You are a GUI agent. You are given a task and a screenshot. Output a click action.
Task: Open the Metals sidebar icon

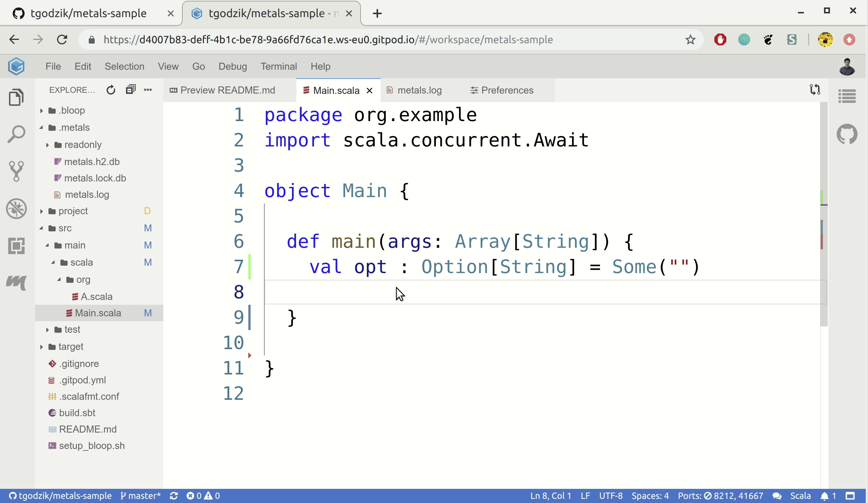[16, 282]
